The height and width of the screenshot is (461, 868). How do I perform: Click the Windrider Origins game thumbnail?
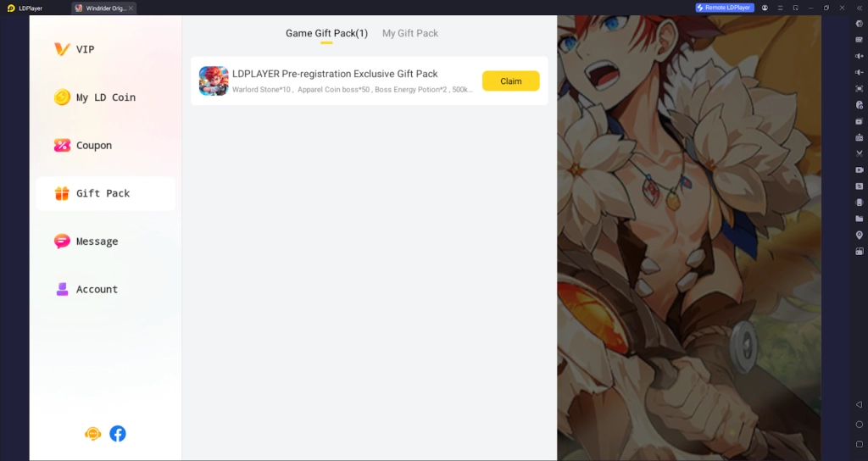pos(214,81)
